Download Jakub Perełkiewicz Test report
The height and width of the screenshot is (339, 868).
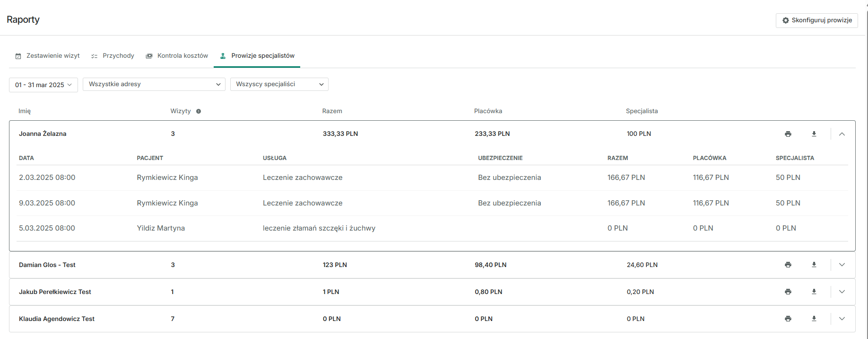click(x=814, y=292)
